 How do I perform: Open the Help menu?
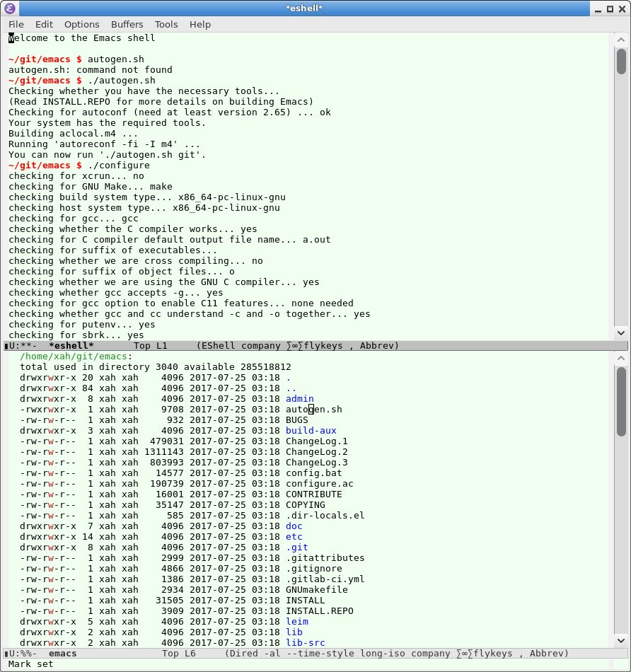coord(200,25)
